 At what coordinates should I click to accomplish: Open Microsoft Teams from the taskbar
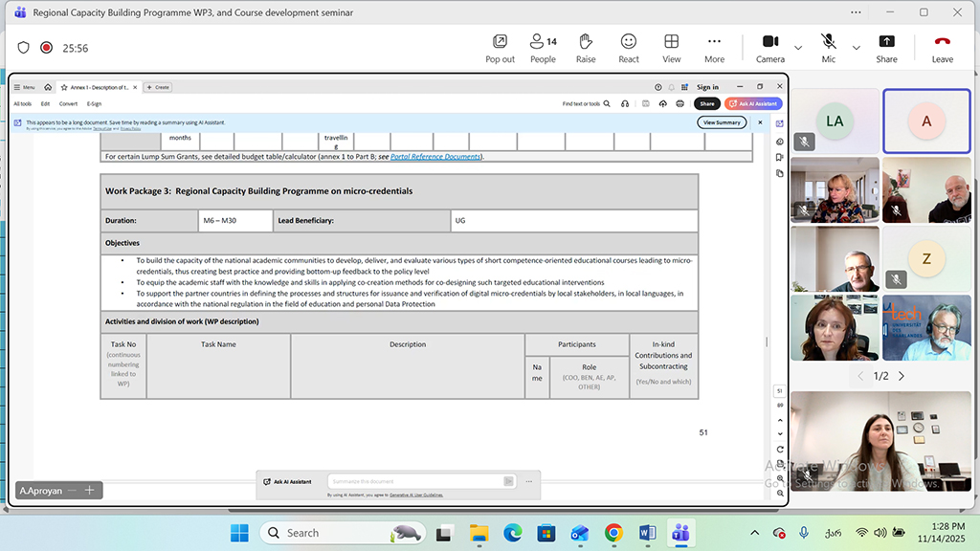coord(680,533)
